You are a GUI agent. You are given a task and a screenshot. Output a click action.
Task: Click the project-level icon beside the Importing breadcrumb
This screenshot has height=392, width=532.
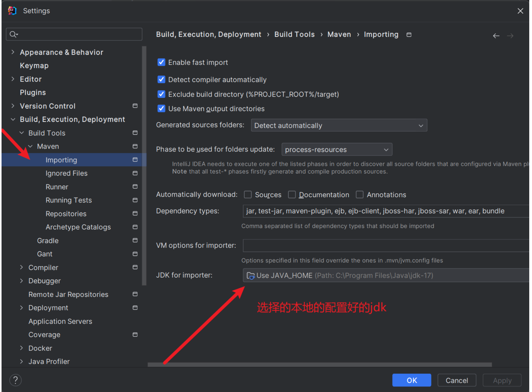(409, 34)
